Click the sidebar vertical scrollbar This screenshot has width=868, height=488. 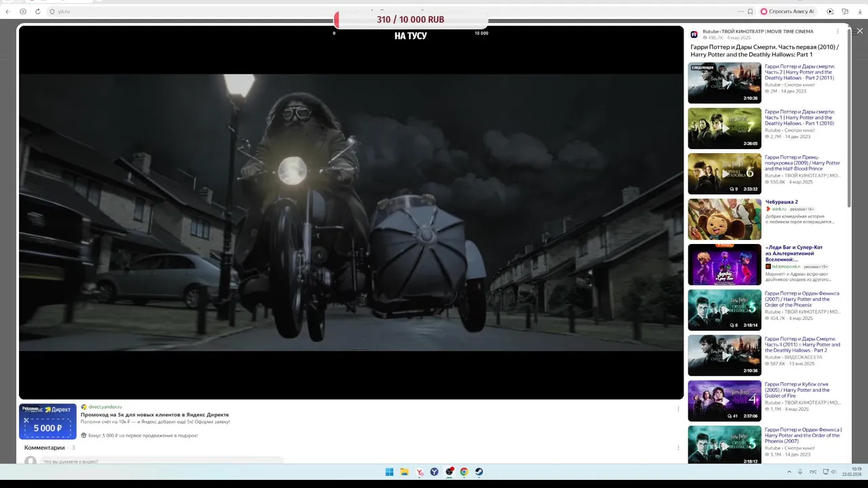849,119
